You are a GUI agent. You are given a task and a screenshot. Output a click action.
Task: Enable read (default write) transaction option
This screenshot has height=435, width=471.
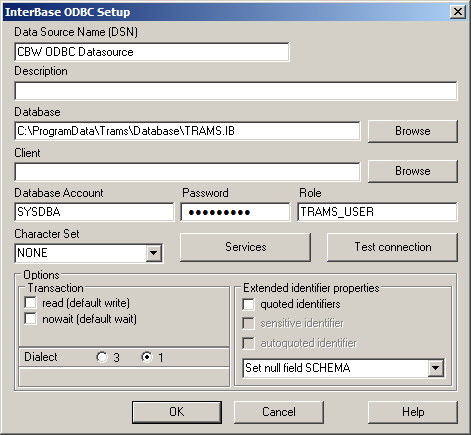pos(31,303)
